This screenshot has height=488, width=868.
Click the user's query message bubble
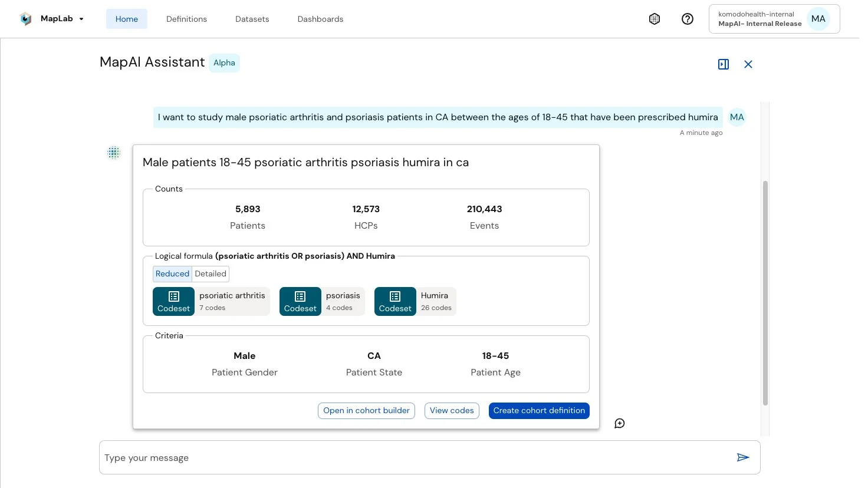[438, 117]
